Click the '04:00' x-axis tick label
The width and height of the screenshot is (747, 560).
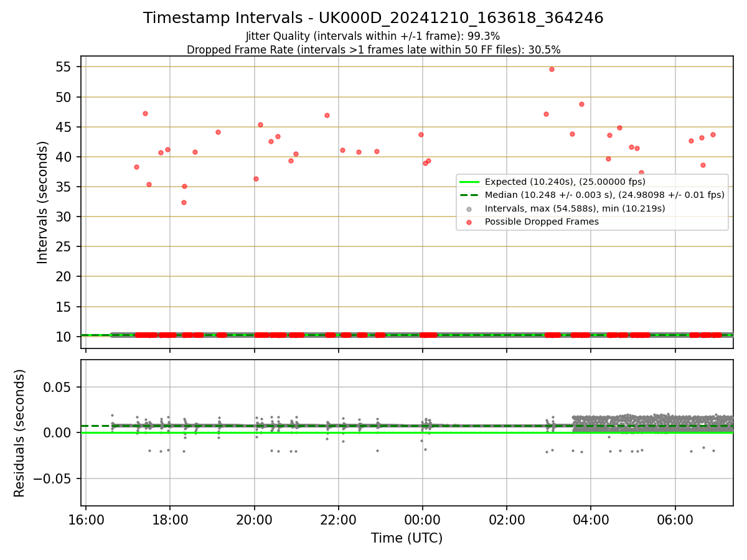591,519
